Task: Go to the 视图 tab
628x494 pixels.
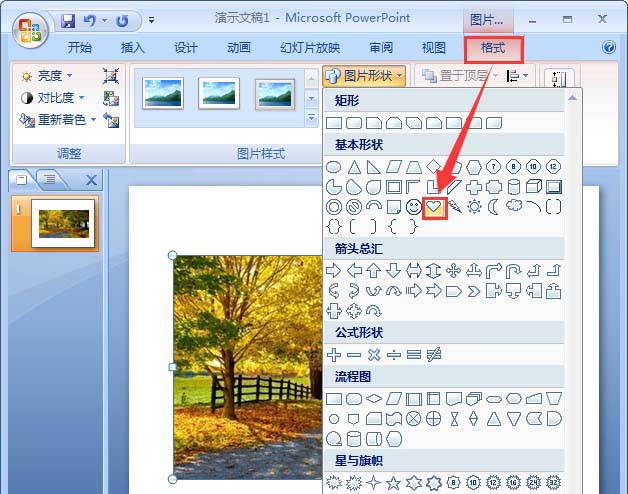Action: (434, 48)
